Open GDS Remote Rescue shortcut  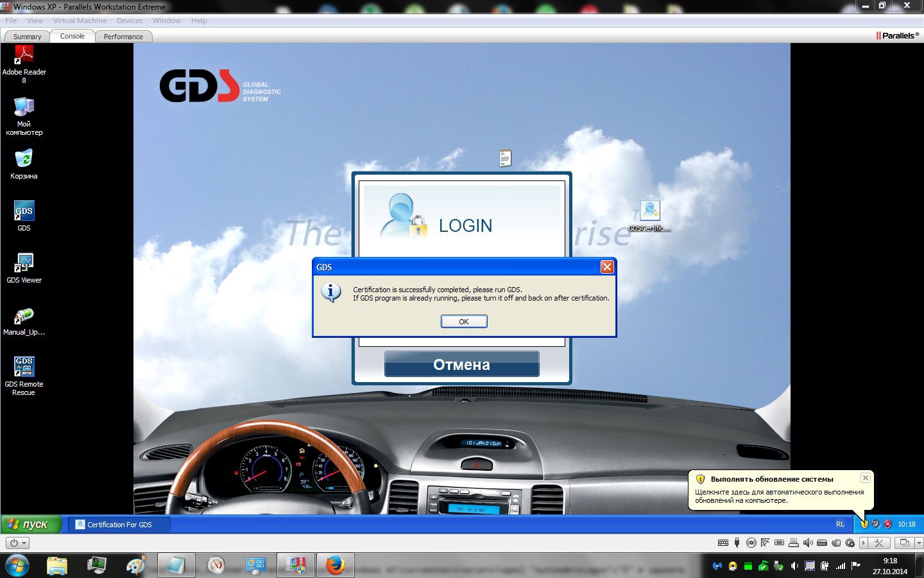24,376
